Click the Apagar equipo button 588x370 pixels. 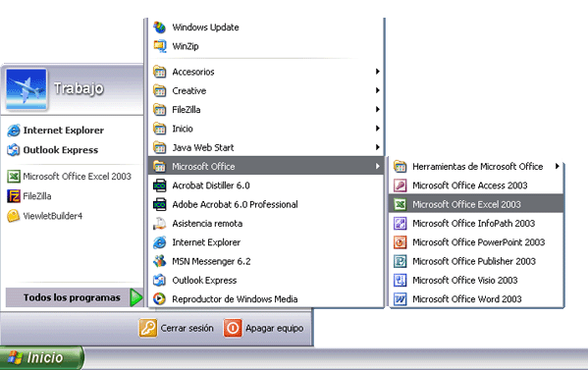click(x=264, y=328)
